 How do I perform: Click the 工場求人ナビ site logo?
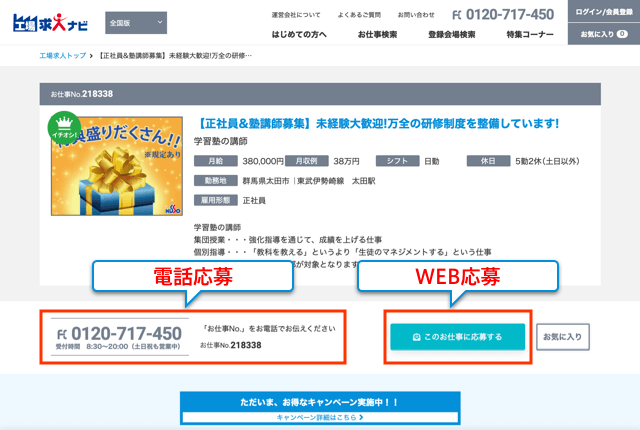pos(47,23)
